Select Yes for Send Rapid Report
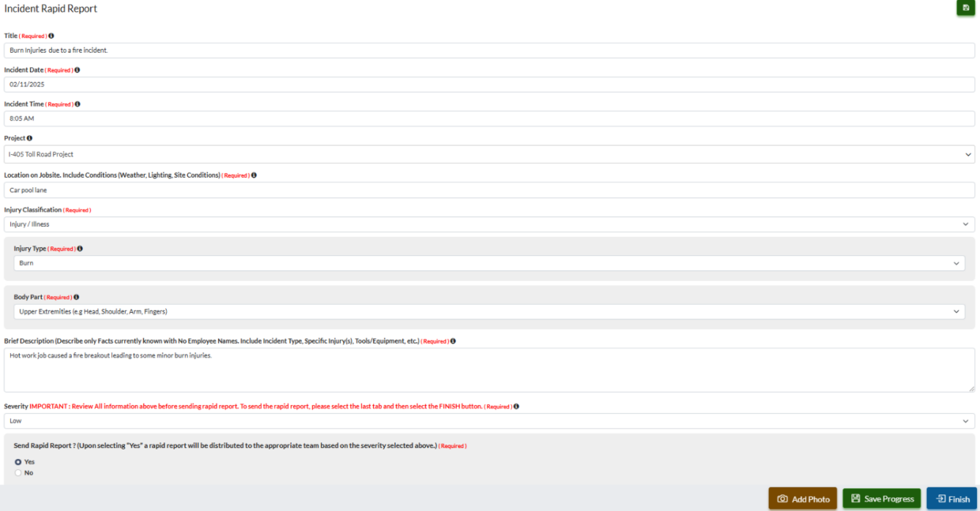 (18, 461)
